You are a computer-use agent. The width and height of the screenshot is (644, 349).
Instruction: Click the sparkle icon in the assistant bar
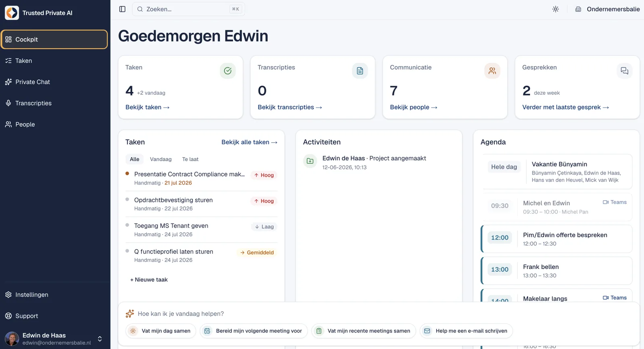(130, 314)
